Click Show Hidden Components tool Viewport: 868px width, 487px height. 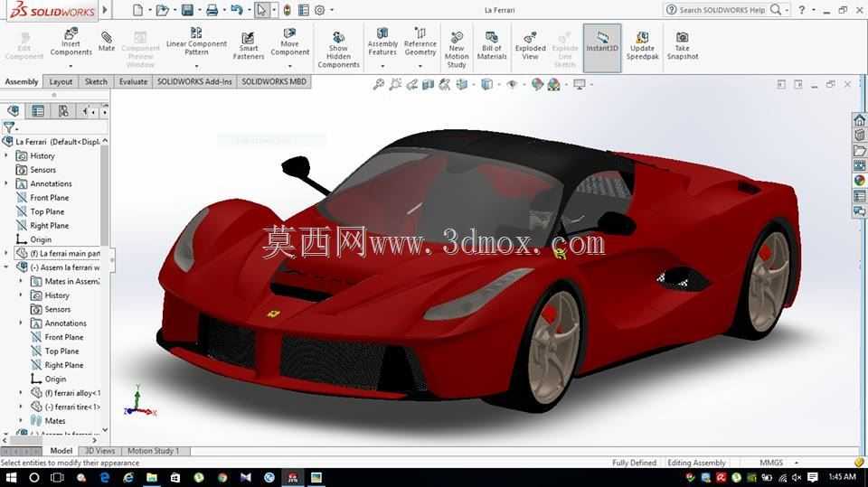(x=338, y=50)
